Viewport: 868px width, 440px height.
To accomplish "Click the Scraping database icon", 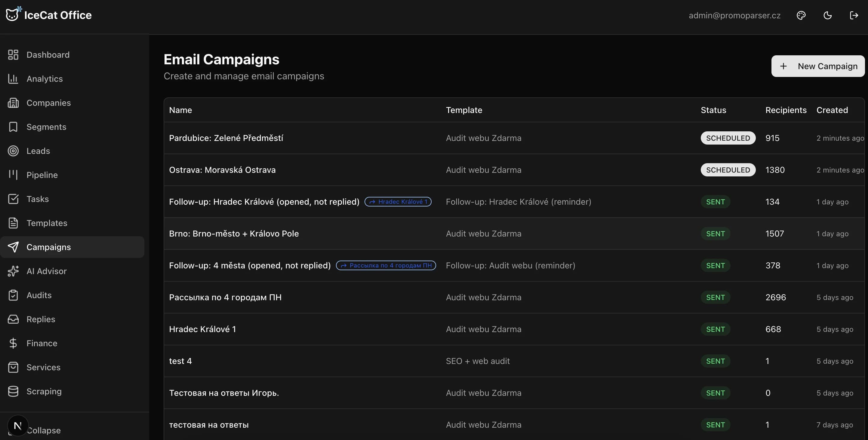I will coord(13,392).
